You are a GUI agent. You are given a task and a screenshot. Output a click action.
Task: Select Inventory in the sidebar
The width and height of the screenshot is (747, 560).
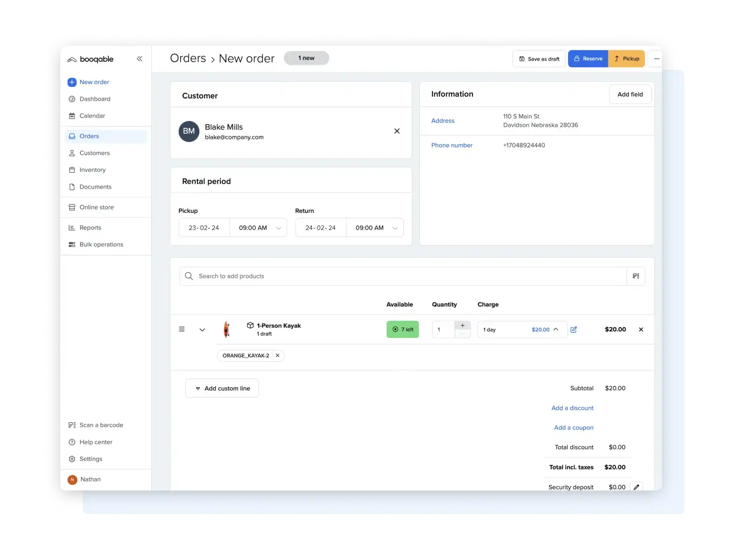[92, 169]
